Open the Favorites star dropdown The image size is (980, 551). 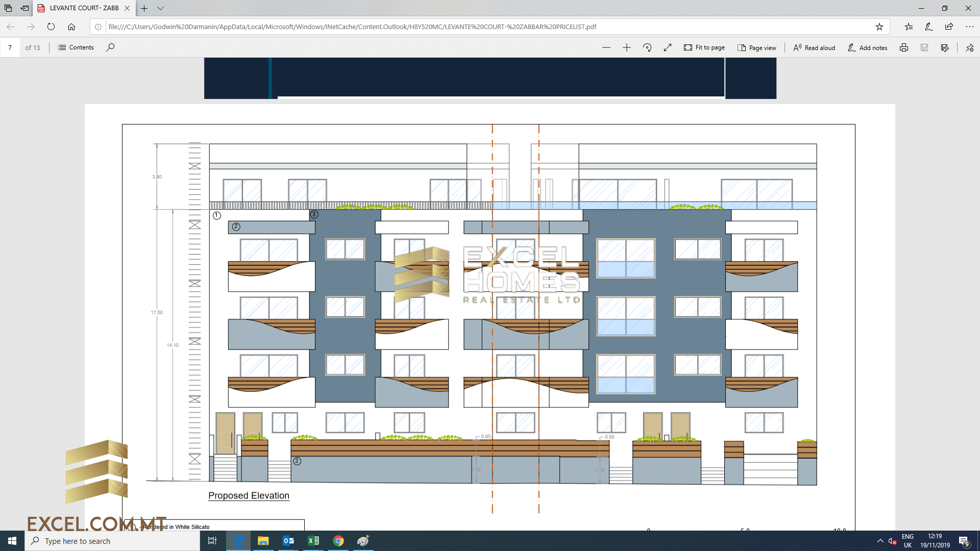click(909, 27)
